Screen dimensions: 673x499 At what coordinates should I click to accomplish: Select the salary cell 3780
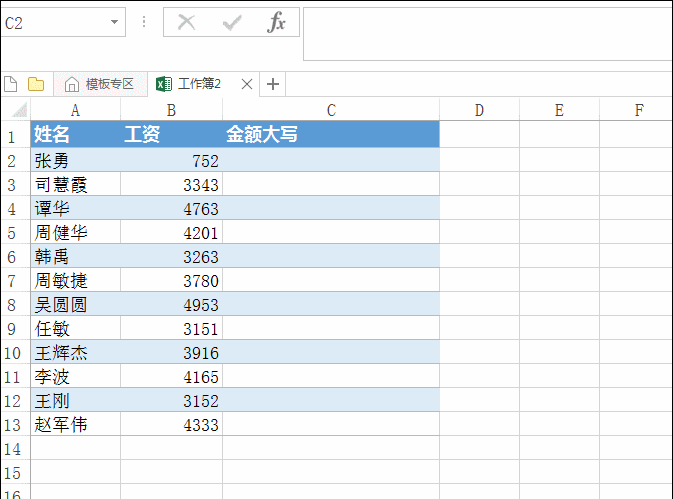[171, 280]
